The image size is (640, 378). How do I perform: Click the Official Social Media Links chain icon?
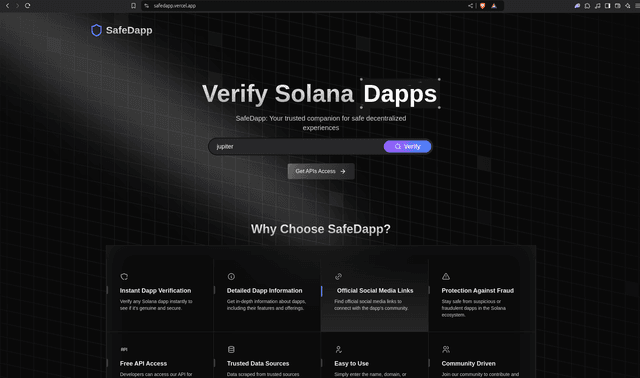[338, 276]
